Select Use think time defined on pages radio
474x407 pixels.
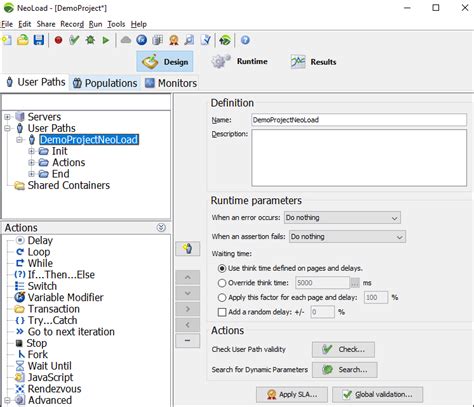(x=222, y=268)
